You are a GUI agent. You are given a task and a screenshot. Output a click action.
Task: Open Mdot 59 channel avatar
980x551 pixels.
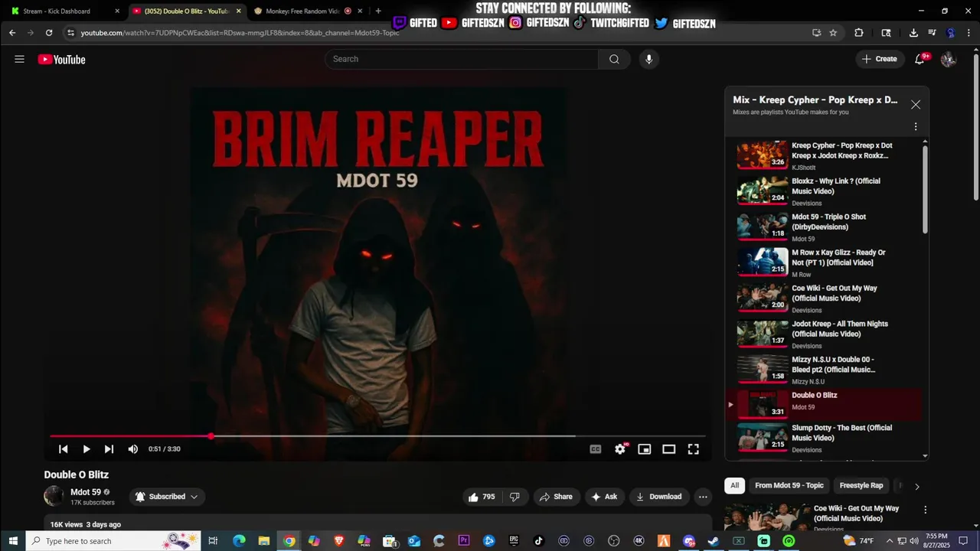[54, 496]
